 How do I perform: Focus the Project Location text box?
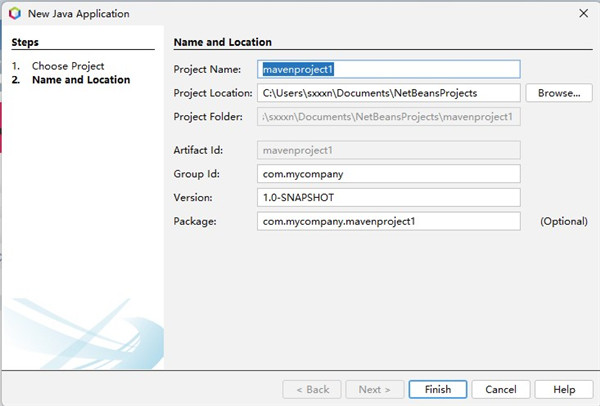(389, 93)
